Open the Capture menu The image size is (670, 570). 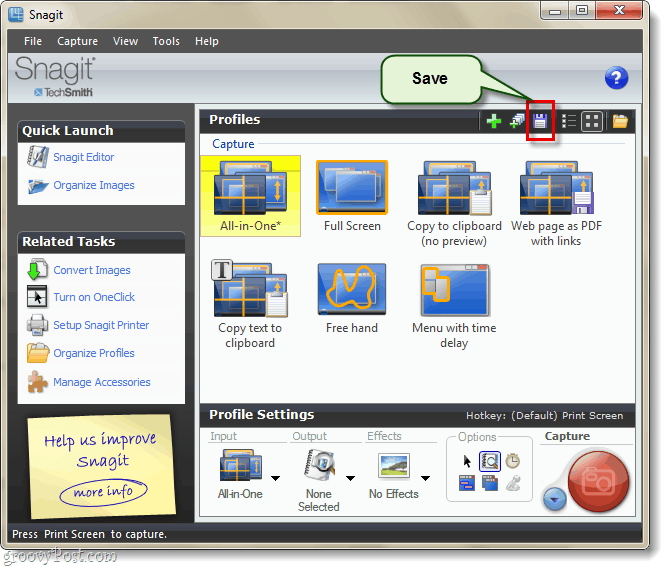coord(77,41)
